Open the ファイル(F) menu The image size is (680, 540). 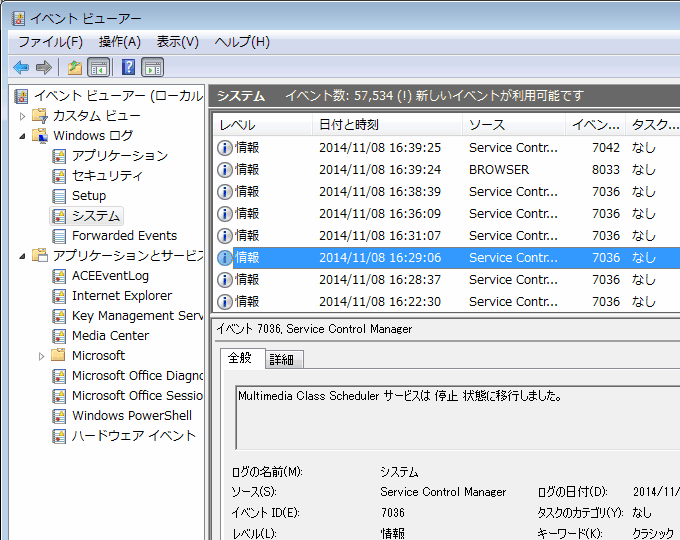(x=50, y=42)
